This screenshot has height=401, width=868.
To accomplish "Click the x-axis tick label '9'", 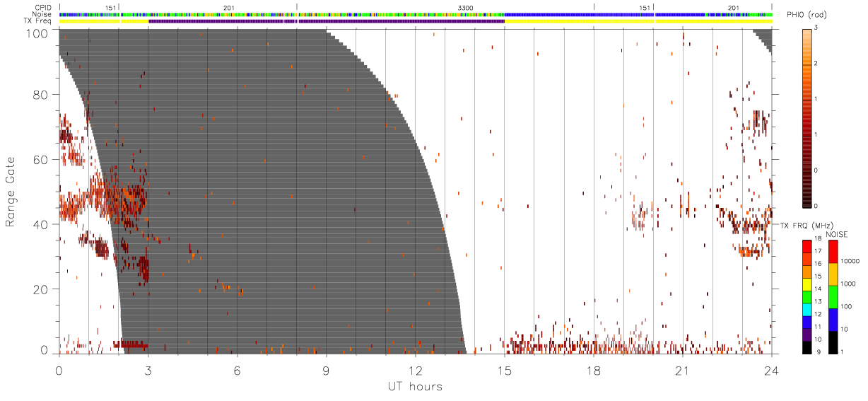I will pyautogui.click(x=326, y=370).
